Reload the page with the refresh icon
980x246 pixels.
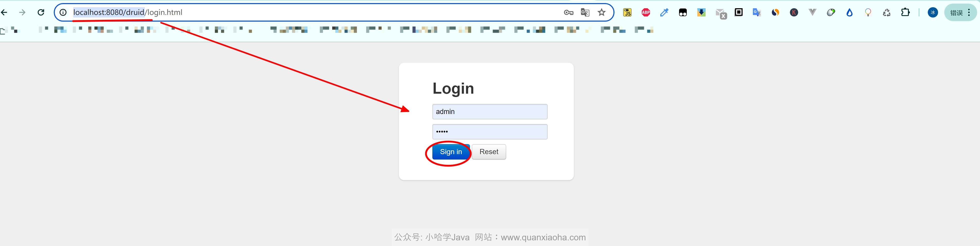tap(41, 13)
